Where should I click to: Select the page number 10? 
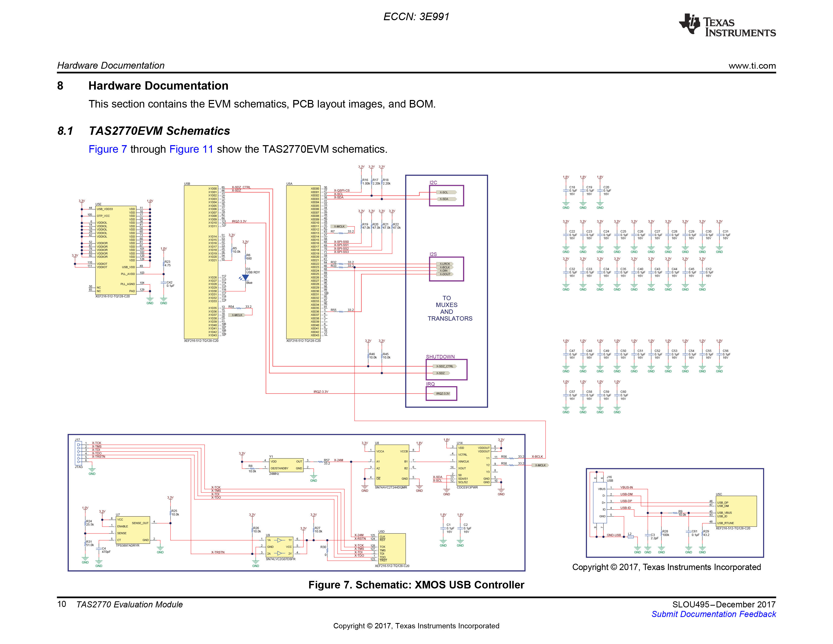61,604
